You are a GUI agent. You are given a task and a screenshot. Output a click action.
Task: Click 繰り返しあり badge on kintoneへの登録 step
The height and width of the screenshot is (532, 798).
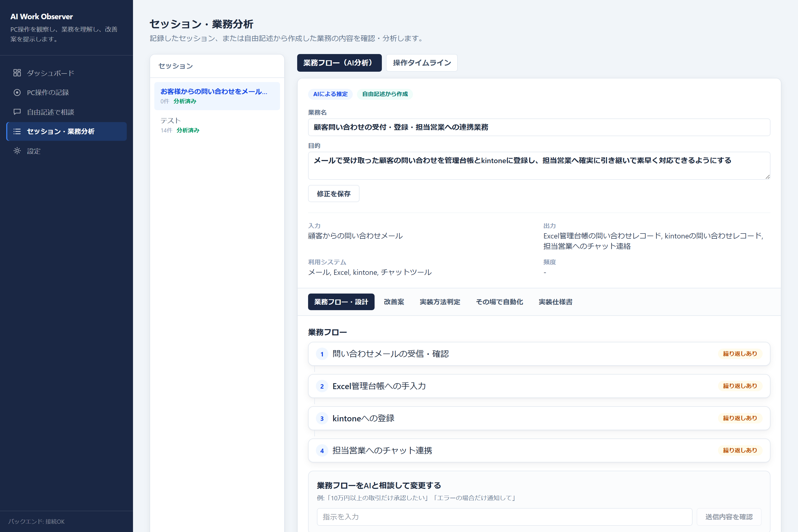[x=740, y=418]
